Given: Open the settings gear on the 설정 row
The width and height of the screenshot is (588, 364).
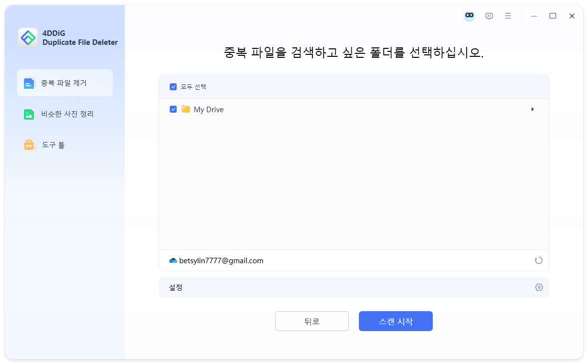Looking at the screenshot, I should tap(539, 287).
